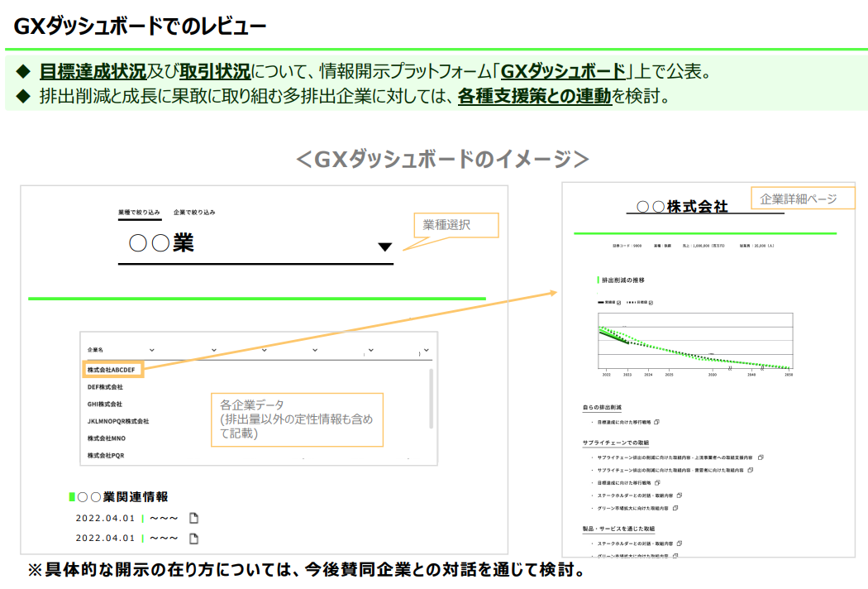Open ステークホルダーとの対話 link under 製品・サービスを通じた取組
The image size is (868, 589).
point(635,544)
